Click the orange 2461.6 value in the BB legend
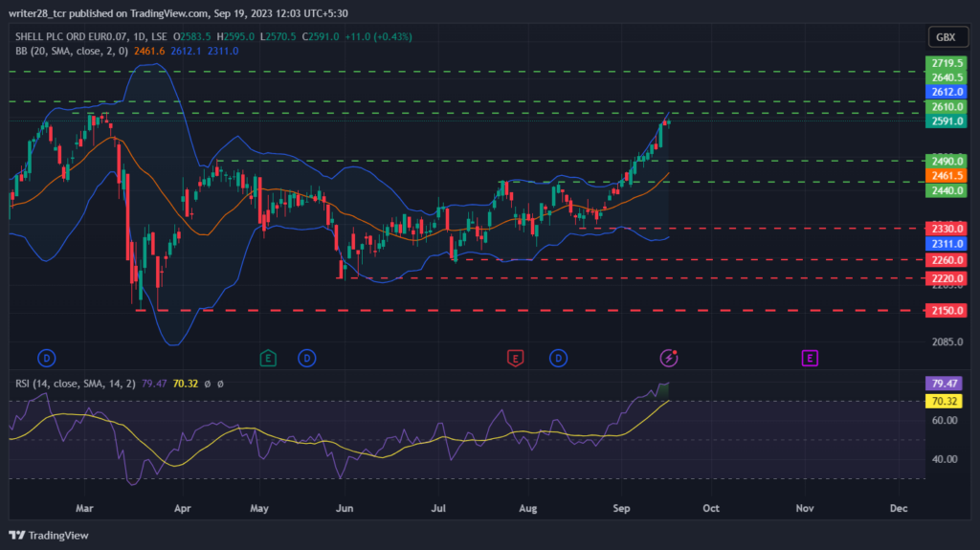Viewport: 980px width, 550px height. pos(149,52)
